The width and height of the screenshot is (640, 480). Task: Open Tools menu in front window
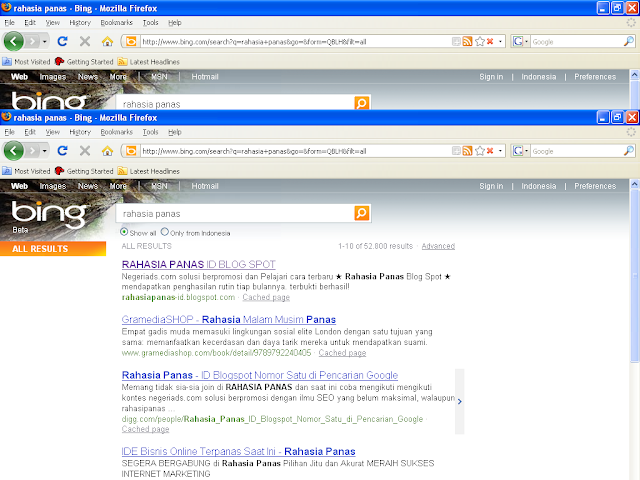(150, 132)
